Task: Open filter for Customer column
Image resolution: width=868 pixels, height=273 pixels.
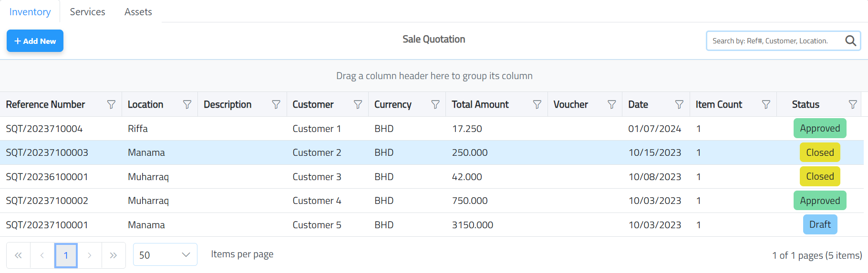Action: point(358,104)
